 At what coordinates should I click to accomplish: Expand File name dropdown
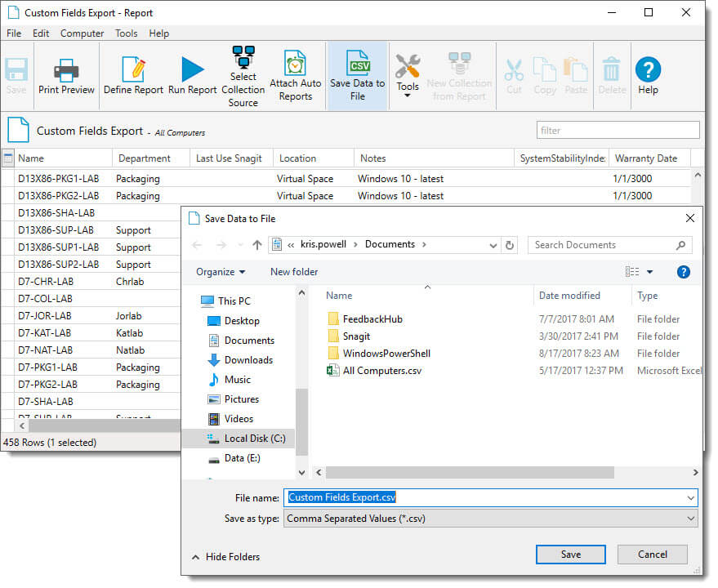pyautogui.click(x=690, y=498)
